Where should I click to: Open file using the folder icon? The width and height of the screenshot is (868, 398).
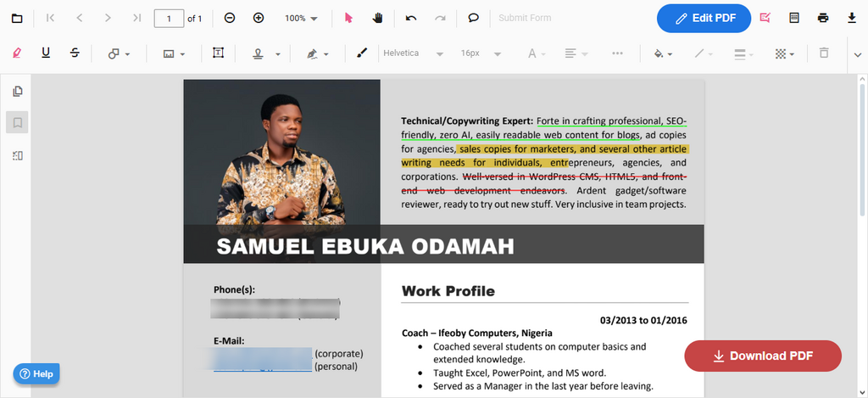pos(17,18)
